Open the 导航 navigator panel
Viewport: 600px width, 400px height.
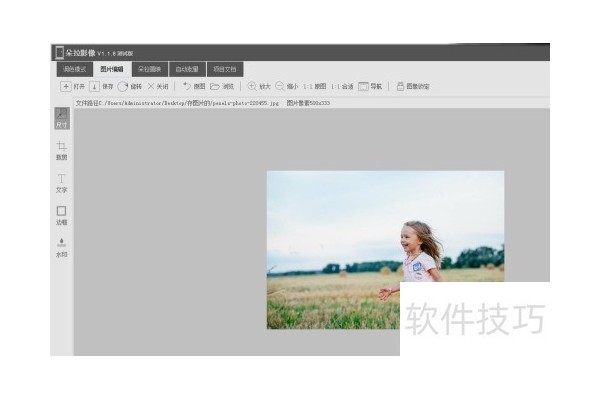(370, 87)
